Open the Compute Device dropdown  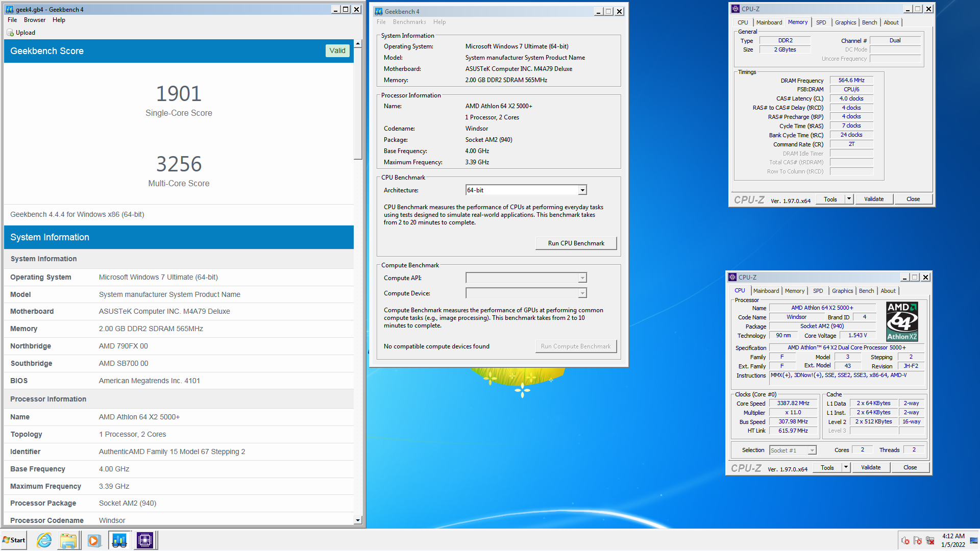pyautogui.click(x=582, y=293)
